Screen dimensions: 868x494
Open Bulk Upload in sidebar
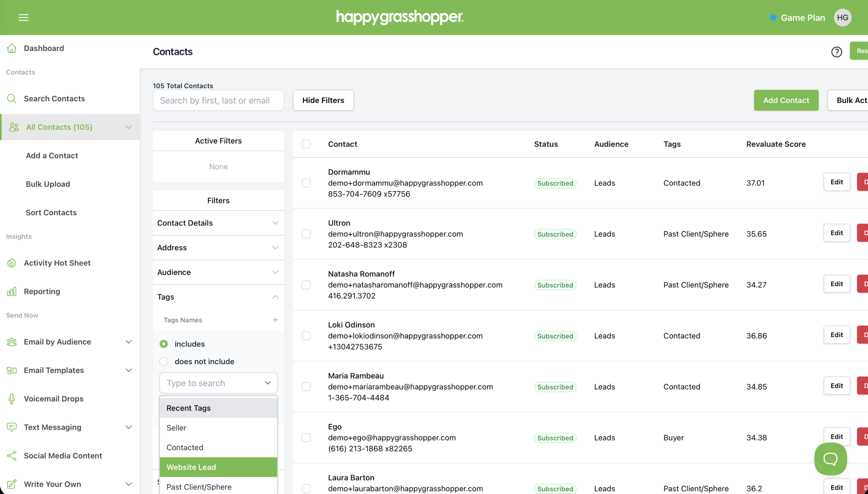(48, 184)
